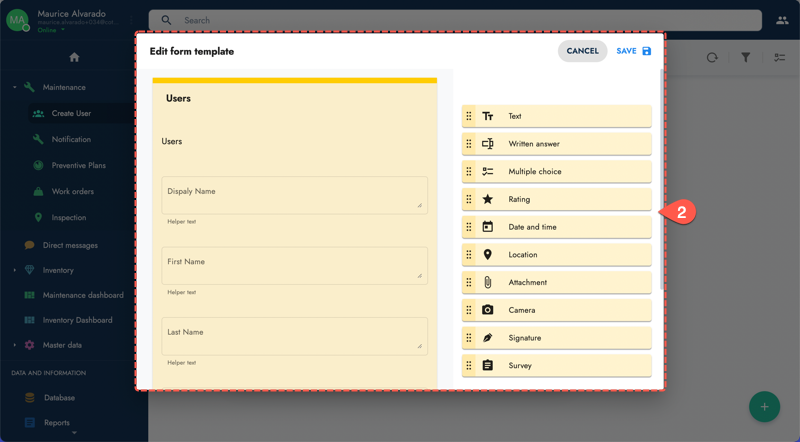Click the sidebar bottom down arrow
800x442 pixels.
pos(74,433)
